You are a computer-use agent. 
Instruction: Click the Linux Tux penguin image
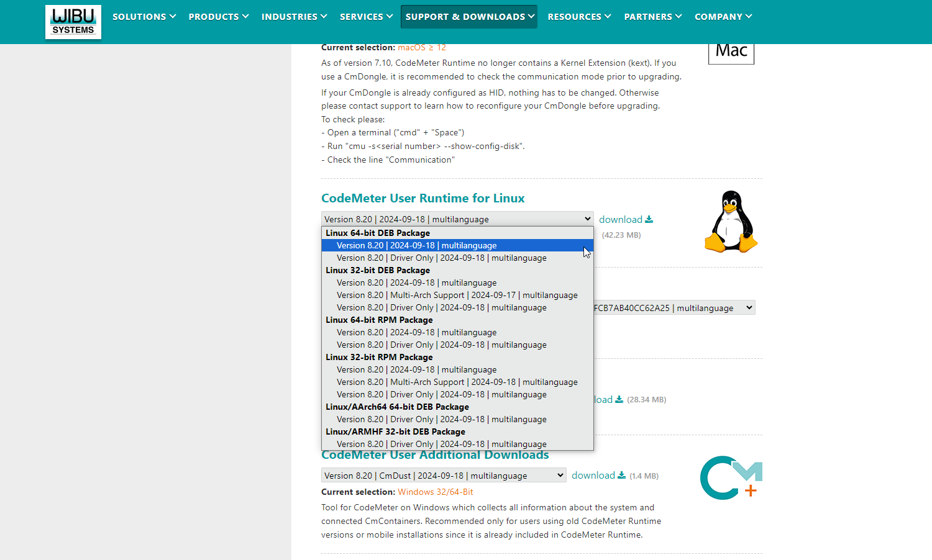tap(731, 222)
